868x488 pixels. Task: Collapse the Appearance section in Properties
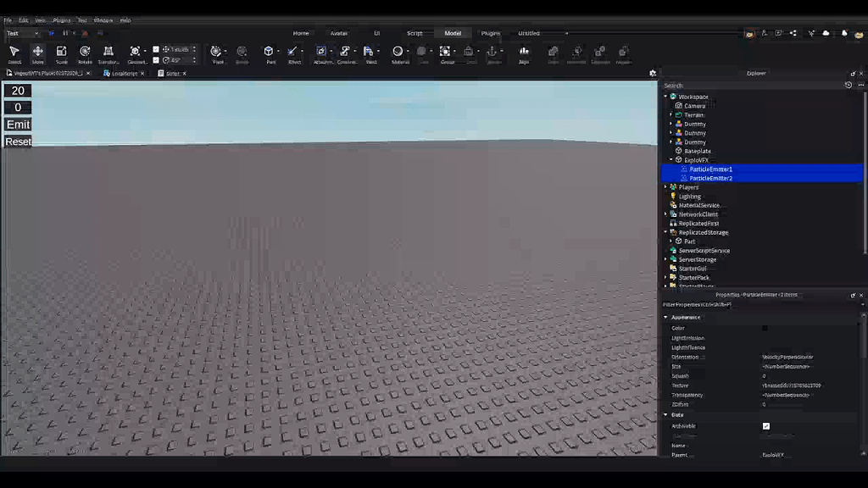click(x=666, y=317)
